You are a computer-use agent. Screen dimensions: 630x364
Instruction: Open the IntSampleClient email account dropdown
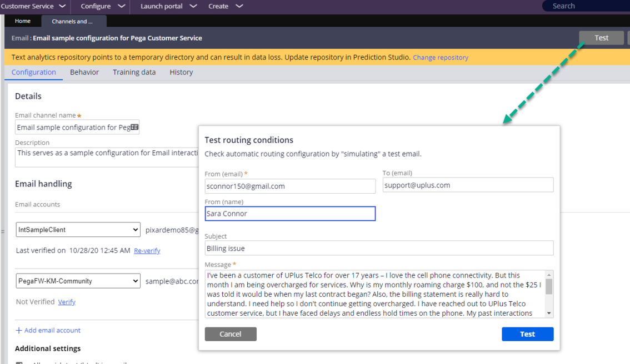click(78, 230)
